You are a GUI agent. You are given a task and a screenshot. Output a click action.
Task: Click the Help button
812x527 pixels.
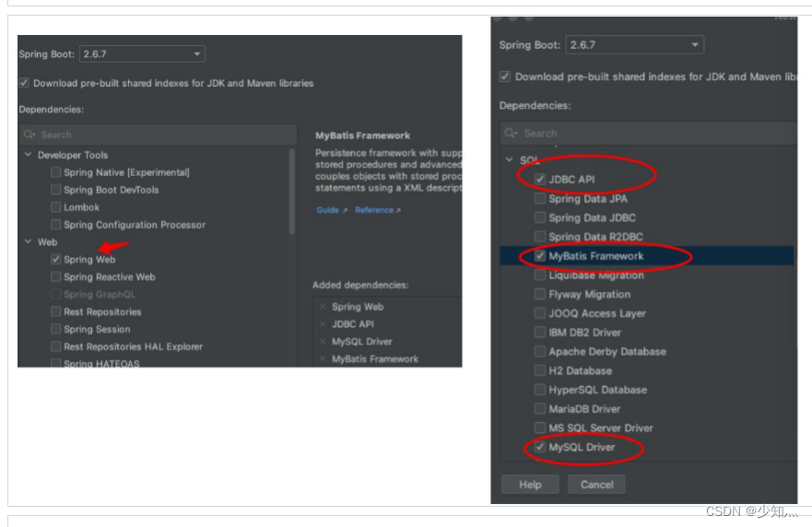tap(530, 485)
